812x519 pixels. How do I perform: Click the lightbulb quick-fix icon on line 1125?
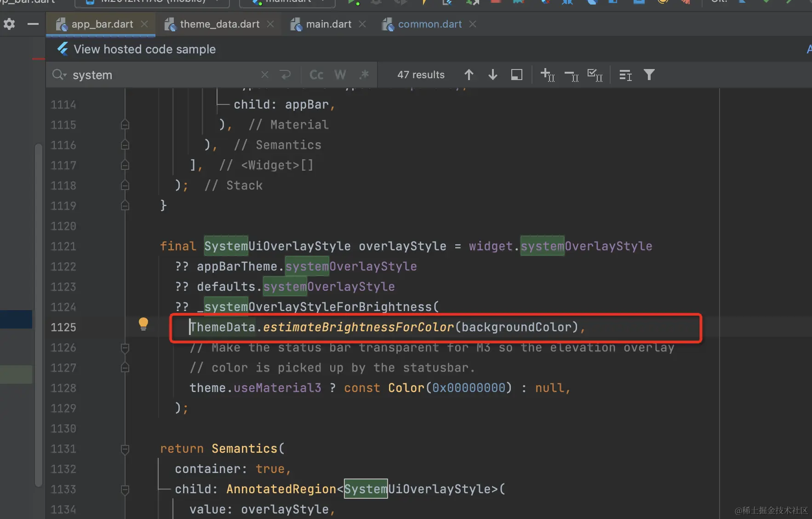click(x=143, y=324)
